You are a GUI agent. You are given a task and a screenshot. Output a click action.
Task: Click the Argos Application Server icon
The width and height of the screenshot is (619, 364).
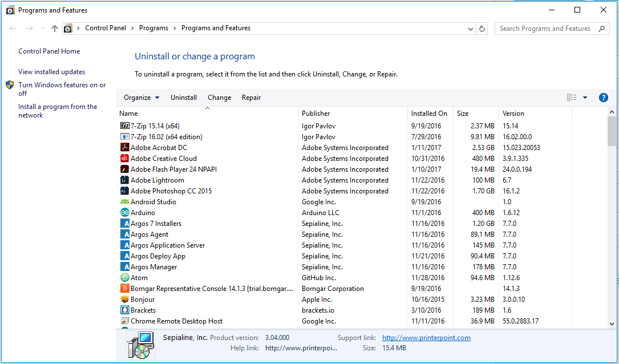coord(124,245)
